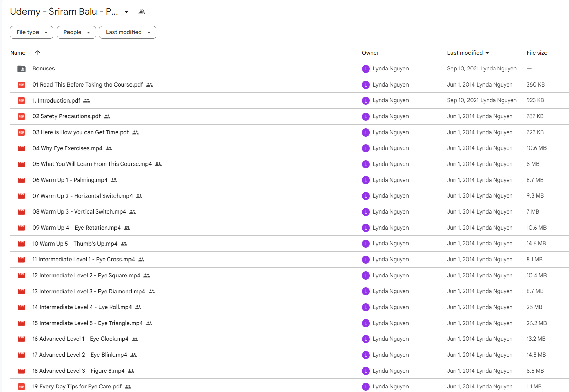The width and height of the screenshot is (569, 392).
Task: Click video icon for 13 Eye Diamond.mp4
Action: 21,291
